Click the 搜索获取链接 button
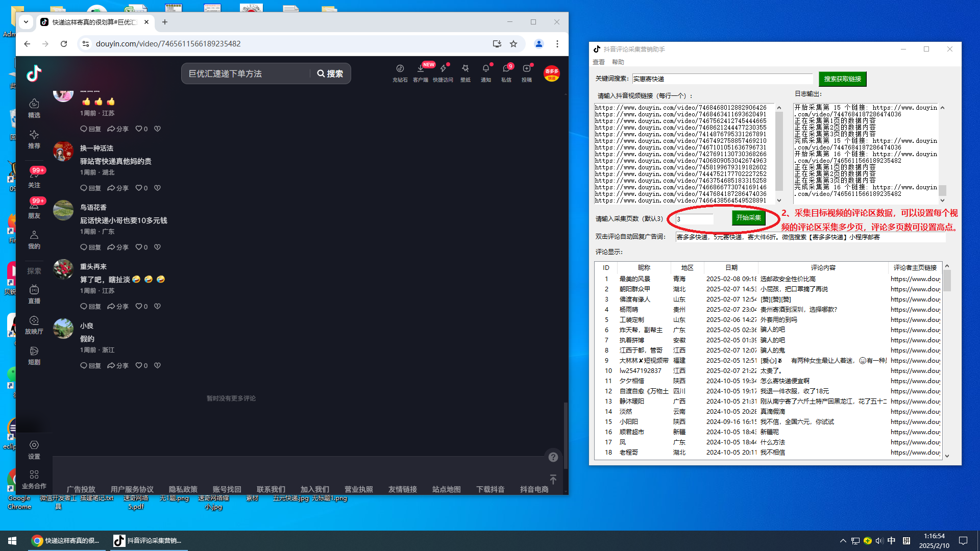The height and width of the screenshot is (551, 980). tap(842, 79)
